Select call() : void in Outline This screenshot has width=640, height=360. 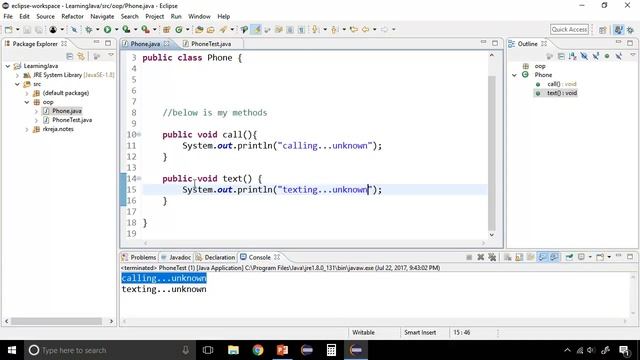562,84
